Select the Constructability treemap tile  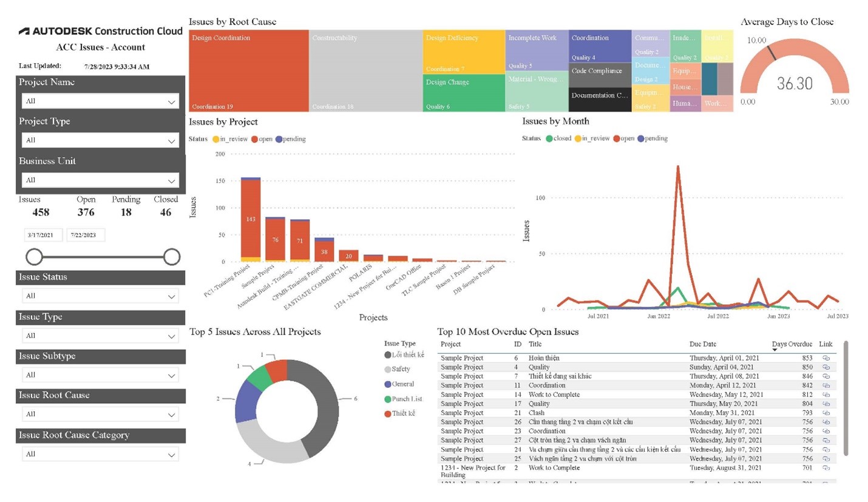(x=366, y=70)
